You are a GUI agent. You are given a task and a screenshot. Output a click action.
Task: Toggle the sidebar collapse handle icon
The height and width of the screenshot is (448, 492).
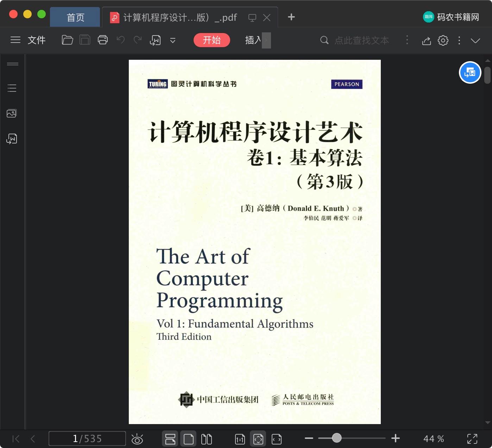pyautogui.click(x=13, y=64)
